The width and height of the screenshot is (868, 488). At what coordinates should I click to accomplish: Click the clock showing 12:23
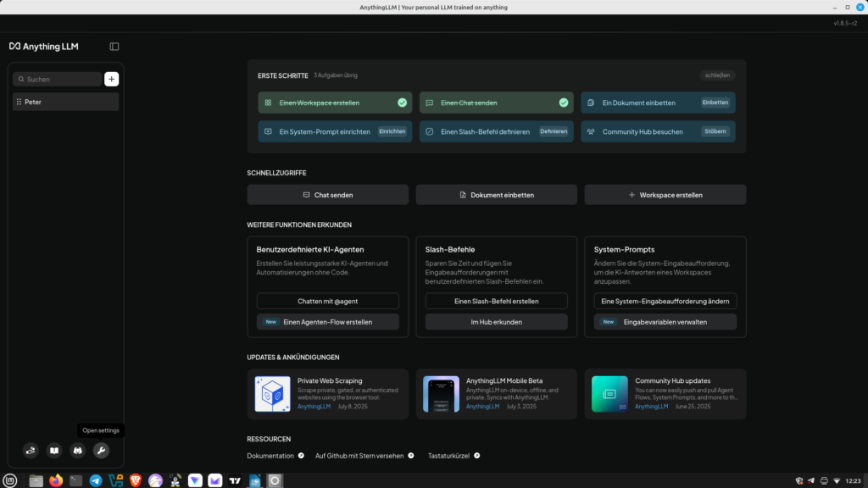(853, 481)
